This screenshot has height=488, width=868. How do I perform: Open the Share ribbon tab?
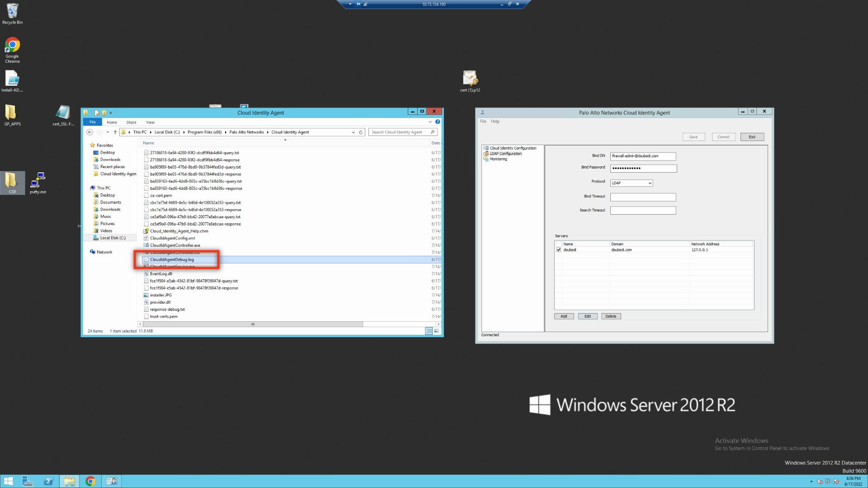click(x=131, y=122)
